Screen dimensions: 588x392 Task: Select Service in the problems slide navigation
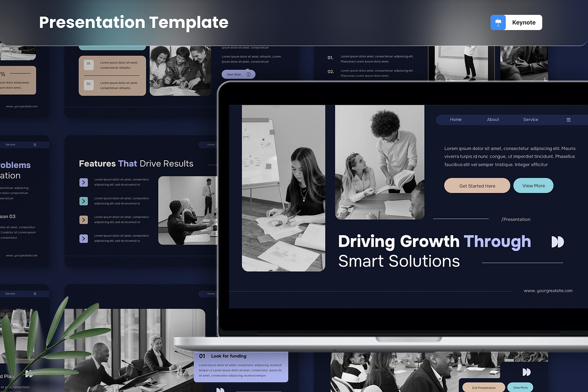click(x=10, y=145)
